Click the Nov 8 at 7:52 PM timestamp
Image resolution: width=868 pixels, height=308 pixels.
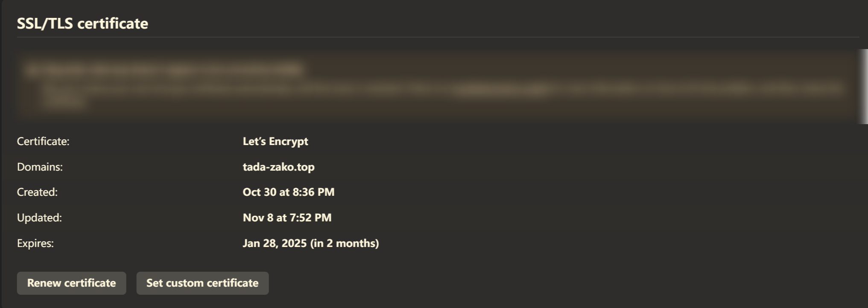pos(287,218)
